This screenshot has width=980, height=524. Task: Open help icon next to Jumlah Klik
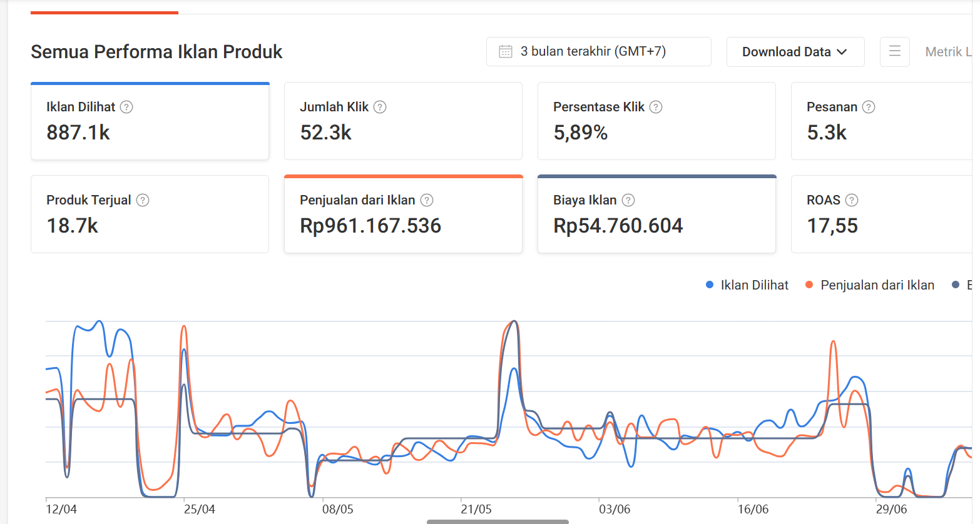click(380, 107)
